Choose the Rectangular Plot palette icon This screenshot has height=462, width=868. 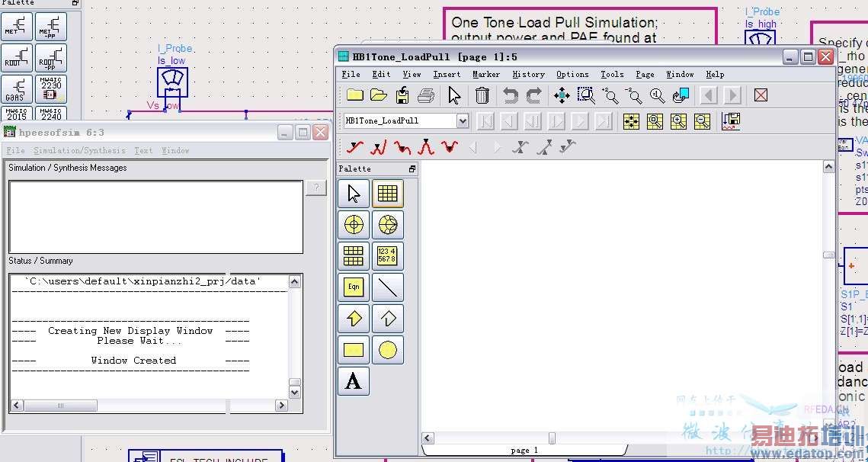click(x=387, y=194)
